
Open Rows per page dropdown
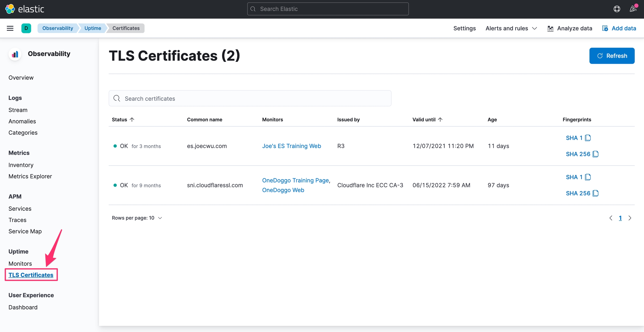coord(137,218)
